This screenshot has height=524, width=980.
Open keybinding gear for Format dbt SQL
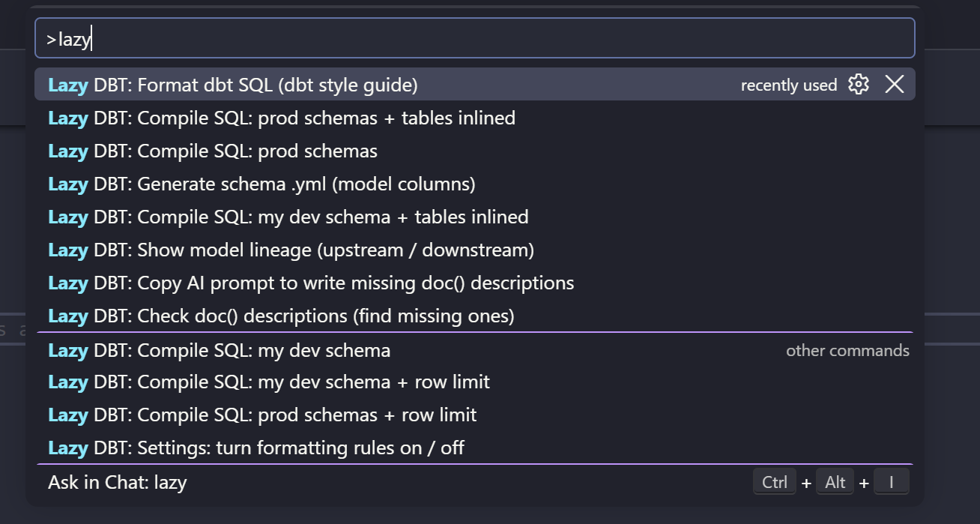[859, 84]
